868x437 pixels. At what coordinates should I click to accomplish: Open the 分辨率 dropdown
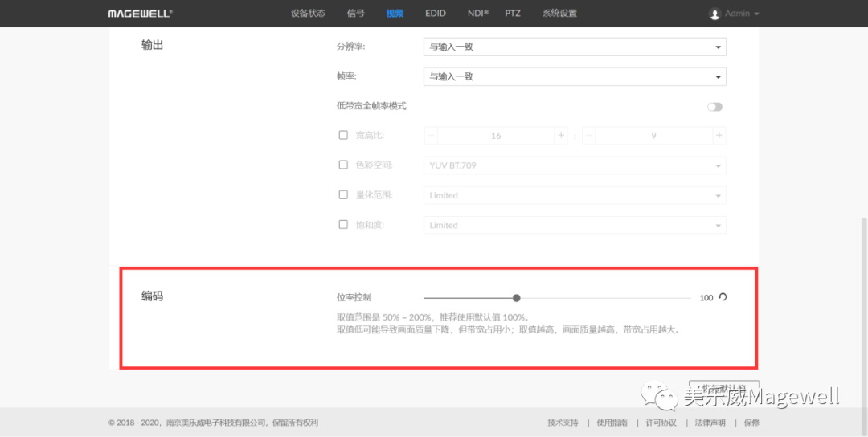coord(574,47)
